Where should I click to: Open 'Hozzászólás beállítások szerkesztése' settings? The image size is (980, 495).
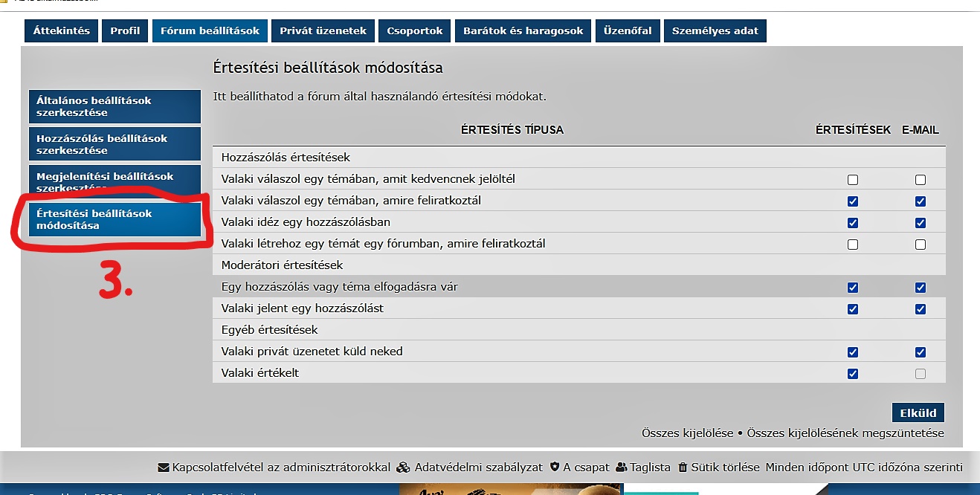[115, 143]
